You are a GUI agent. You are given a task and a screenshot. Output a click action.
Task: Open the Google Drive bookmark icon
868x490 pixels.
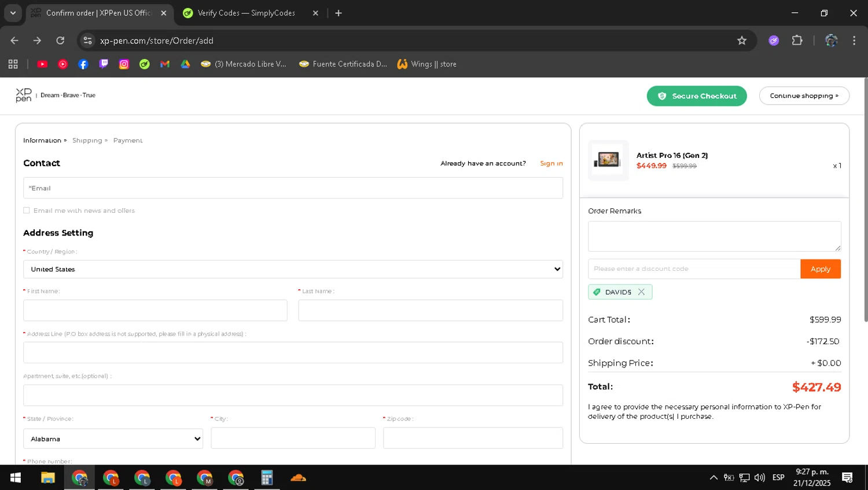(x=185, y=64)
